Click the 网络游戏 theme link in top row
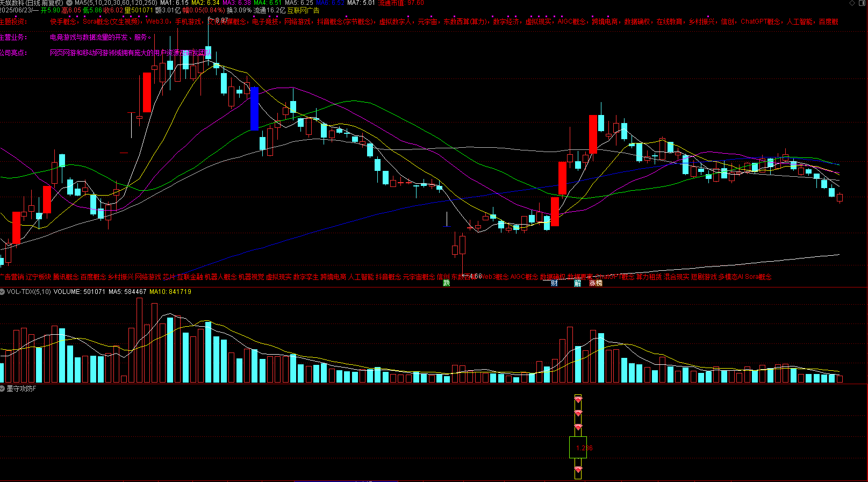 (x=297, y=22)
